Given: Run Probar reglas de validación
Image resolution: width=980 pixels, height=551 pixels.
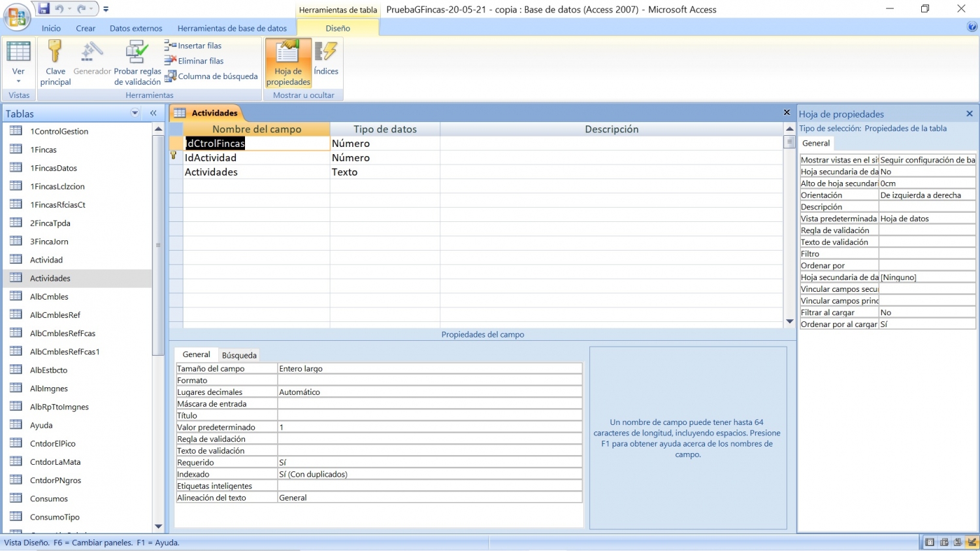Looking at the screenshot, I should (137, 63).
